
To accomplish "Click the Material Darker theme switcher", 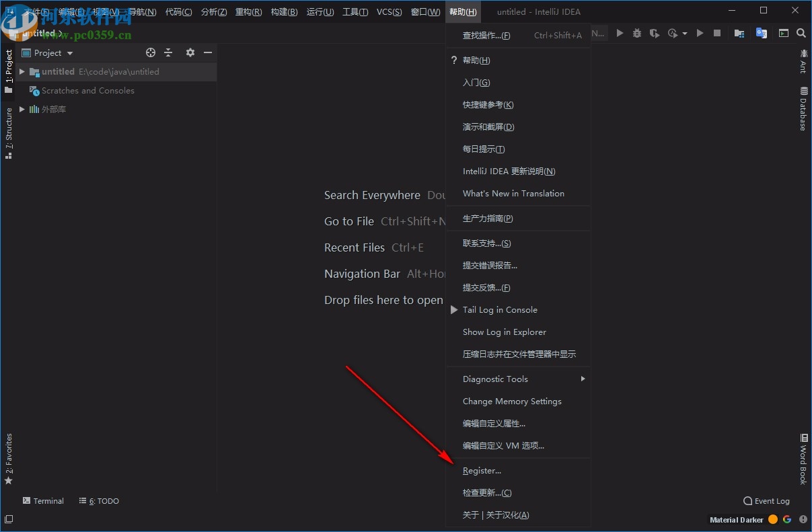I will [x=736, y=519].
